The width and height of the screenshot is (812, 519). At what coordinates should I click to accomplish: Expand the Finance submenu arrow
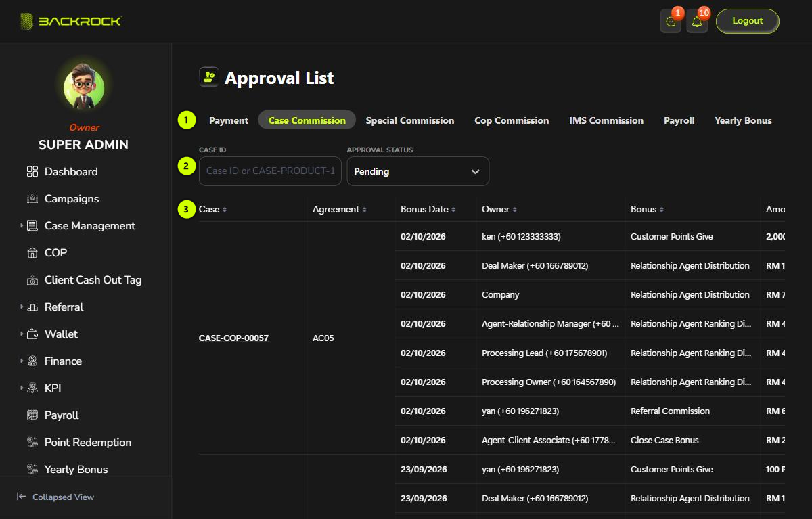pyautogui.click(x=22, y=361)
